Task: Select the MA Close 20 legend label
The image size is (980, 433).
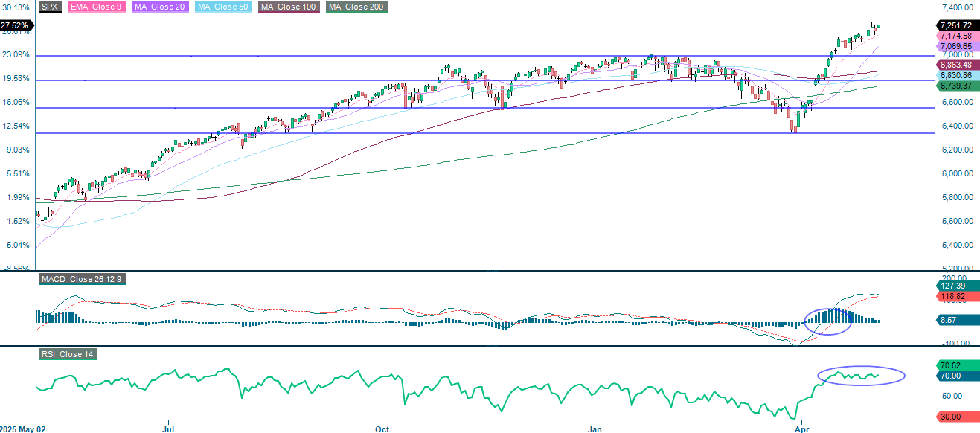Action: 161,7
